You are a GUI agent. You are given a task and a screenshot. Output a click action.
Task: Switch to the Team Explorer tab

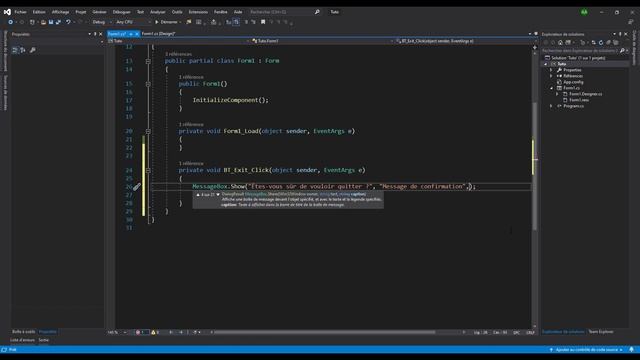(600, 332)
